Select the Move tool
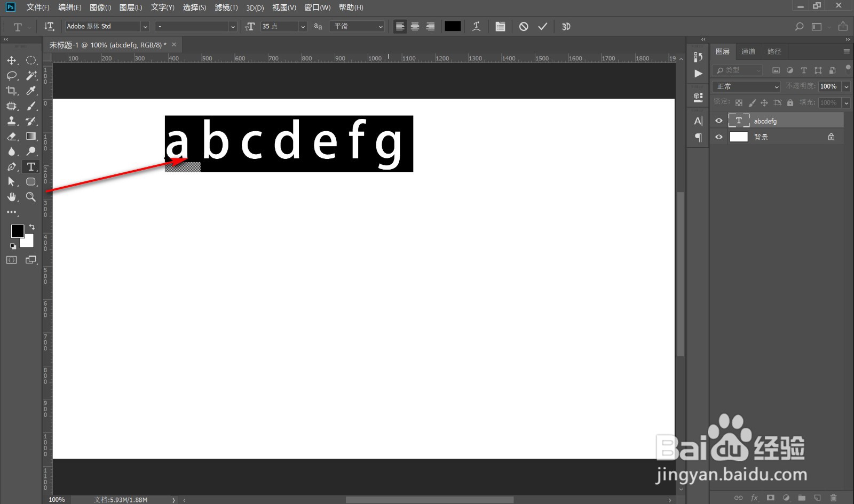The width and height of the screenshot is (854, 504). tap(12, 60)
